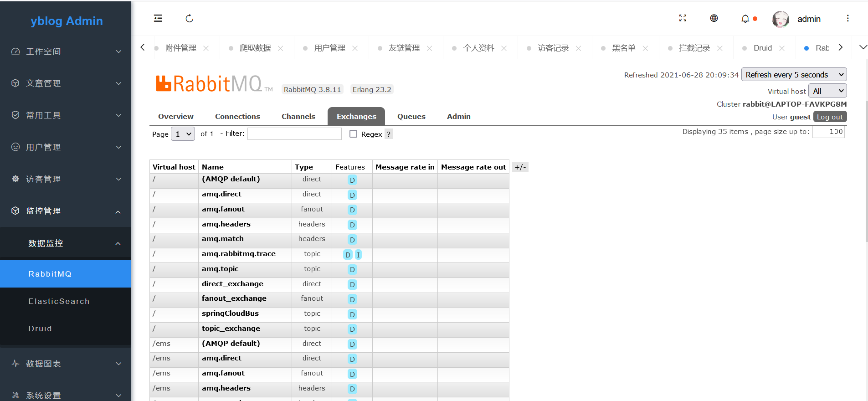This screenshot has height=401, width=868.
Task: Click the 访客管理 gear icon
Action: click(x=15, y=179)
